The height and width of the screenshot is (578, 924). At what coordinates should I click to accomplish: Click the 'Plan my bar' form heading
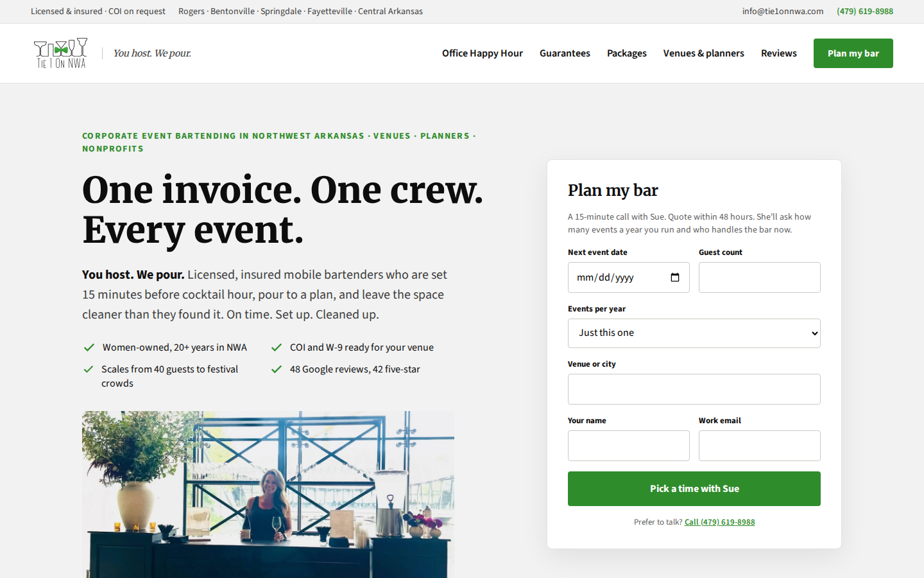pyautogui.click(x=613, y=190)
